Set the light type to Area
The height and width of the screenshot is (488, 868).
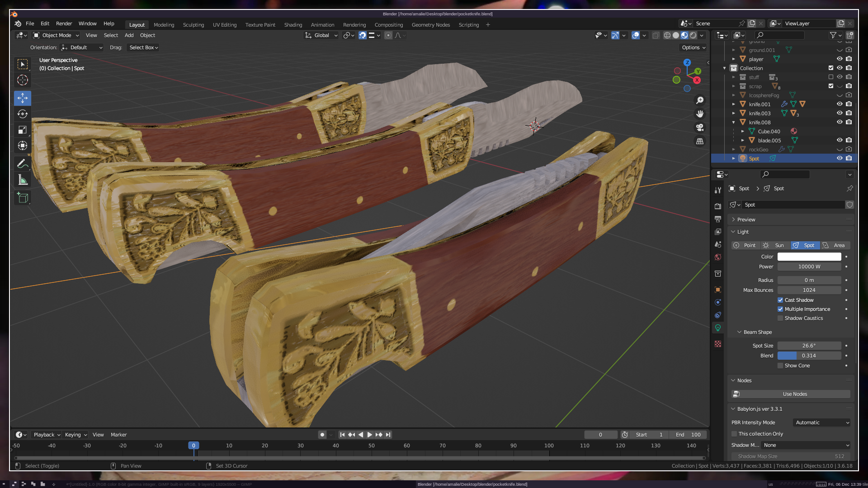coord(835,245)
